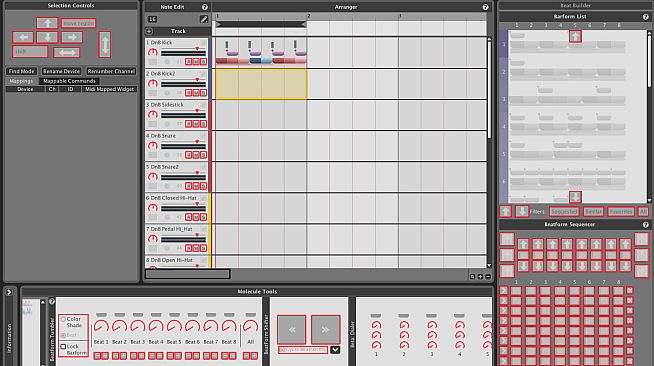Solo the DnB Kick track

(203, 62)
